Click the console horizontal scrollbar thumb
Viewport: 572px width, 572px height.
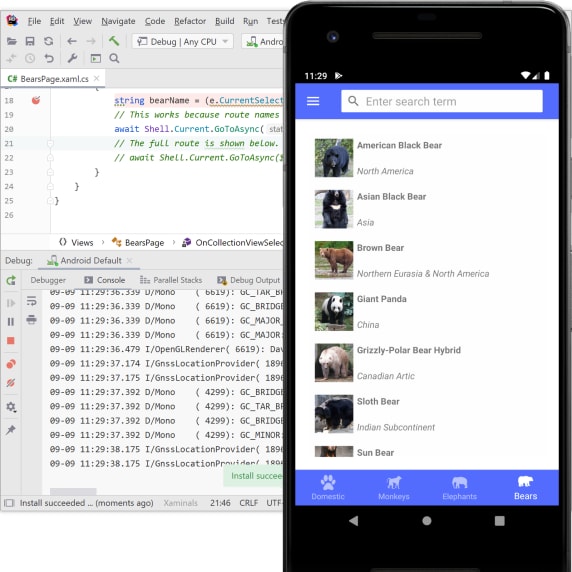click(73, 491)
